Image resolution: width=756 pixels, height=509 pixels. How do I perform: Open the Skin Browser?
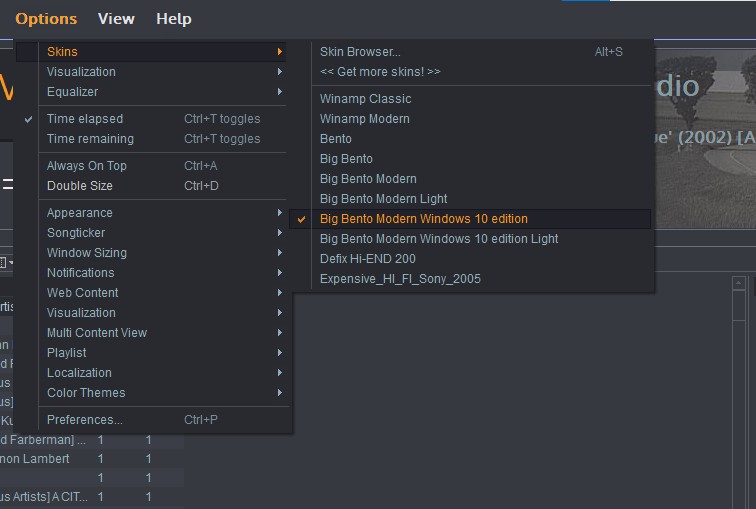click(x=471, y=52)
